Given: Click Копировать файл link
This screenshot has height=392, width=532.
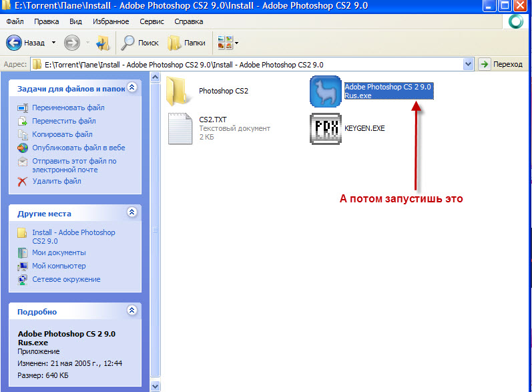Looking at the screenshot, I should (x=62, y=134).
